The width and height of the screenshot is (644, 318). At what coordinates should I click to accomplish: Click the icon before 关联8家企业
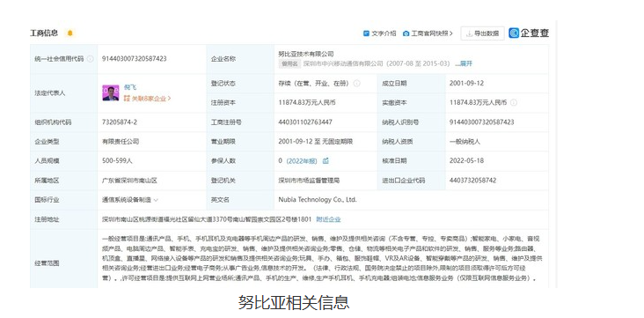click(x=127, y=99)
